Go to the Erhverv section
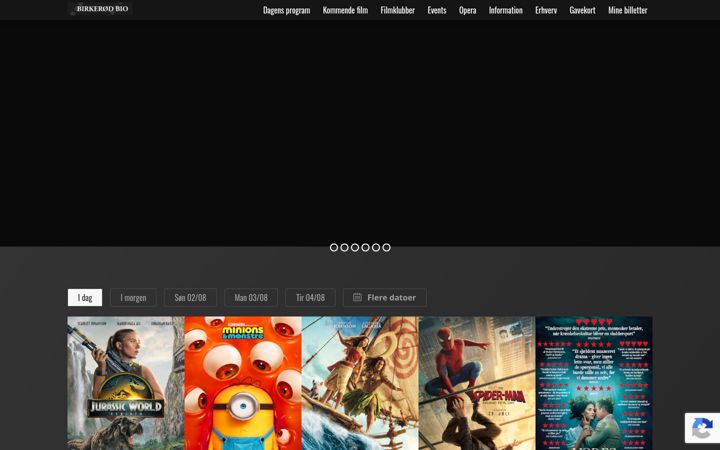This screenshot has height=450, width=720. point(546,10)
